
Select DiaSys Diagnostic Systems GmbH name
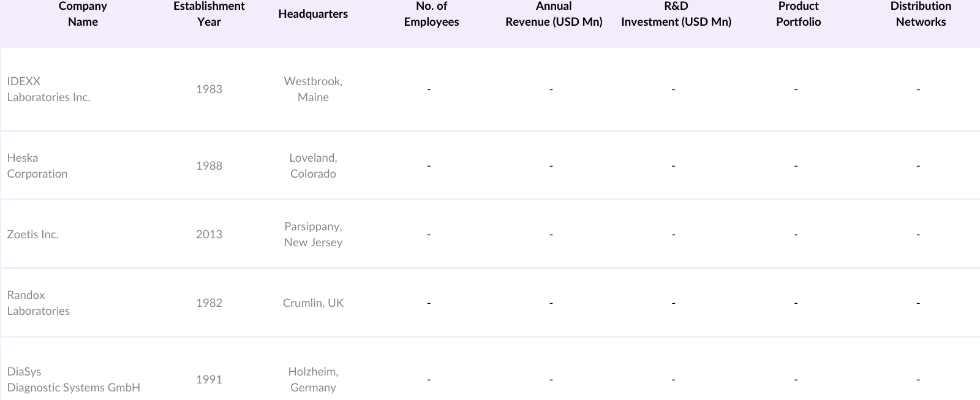click(x=73, y=380)
